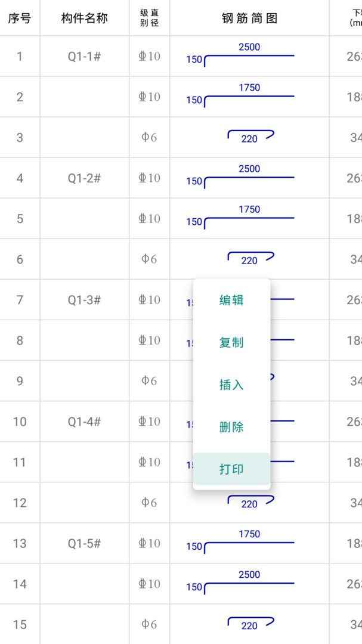The width and height of the screenshot is (362, 644).
Task: Tap the 1750 rebar diagram in row 13
Action: pyautogui.click(x=249, y=543)
